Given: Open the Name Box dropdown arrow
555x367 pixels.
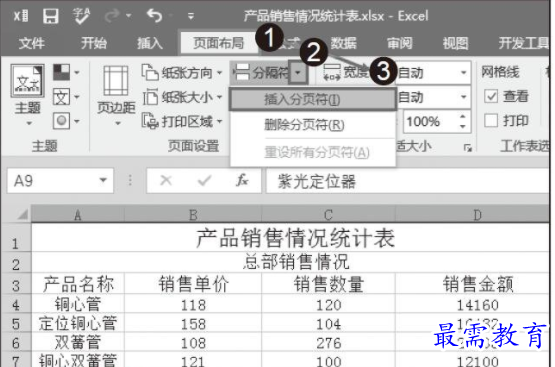Looking at the screenshot, I should tap(103, 180).
